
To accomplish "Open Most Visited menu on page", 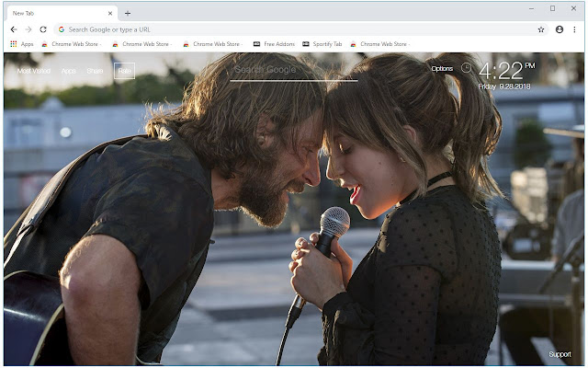I will (34, 71).
